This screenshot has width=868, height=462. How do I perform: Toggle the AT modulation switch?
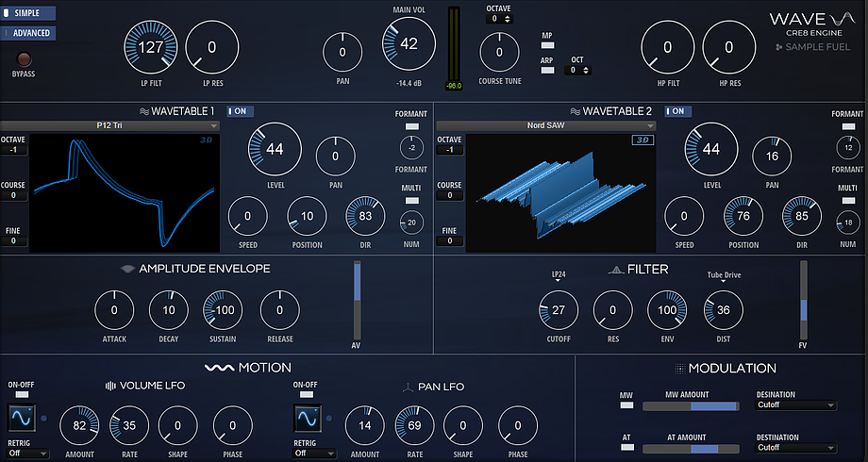pos(626,447)
